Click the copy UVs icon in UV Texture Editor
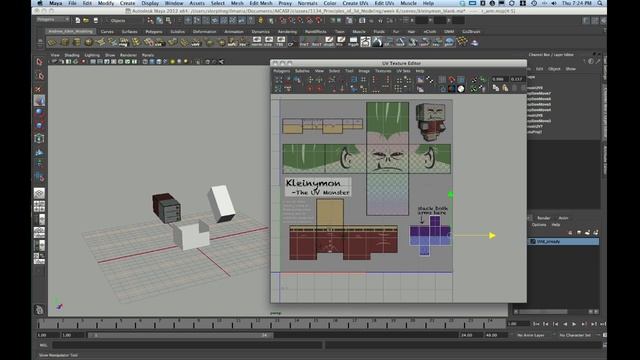This screenshot has width=640, height=360. 496,88
